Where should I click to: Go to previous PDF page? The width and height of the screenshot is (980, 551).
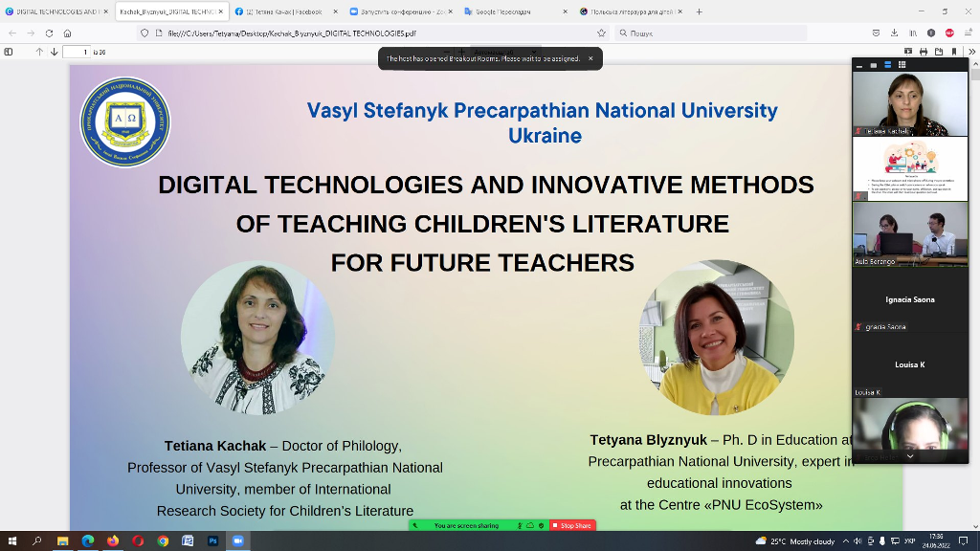click(x=39, y=52)
